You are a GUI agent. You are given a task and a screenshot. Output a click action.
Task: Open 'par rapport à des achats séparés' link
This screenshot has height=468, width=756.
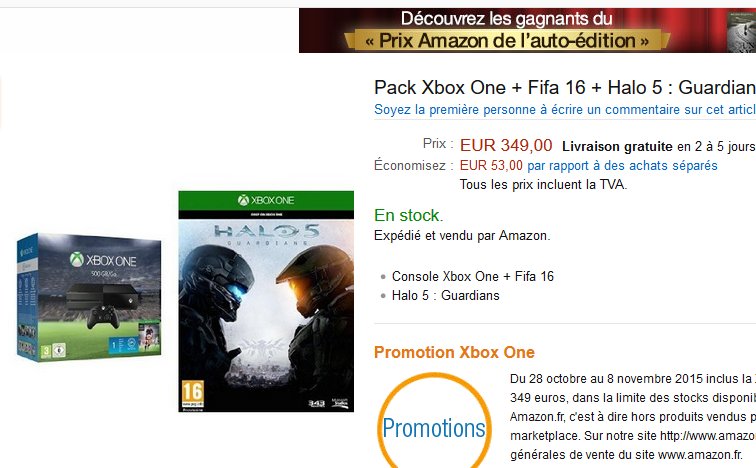coord(622,166)
